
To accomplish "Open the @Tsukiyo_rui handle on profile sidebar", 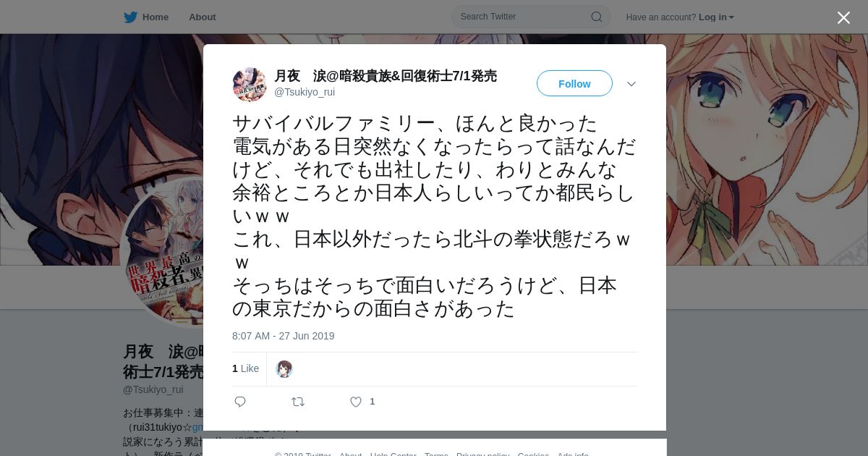I will pyautogui.click(x=153, y=389).
